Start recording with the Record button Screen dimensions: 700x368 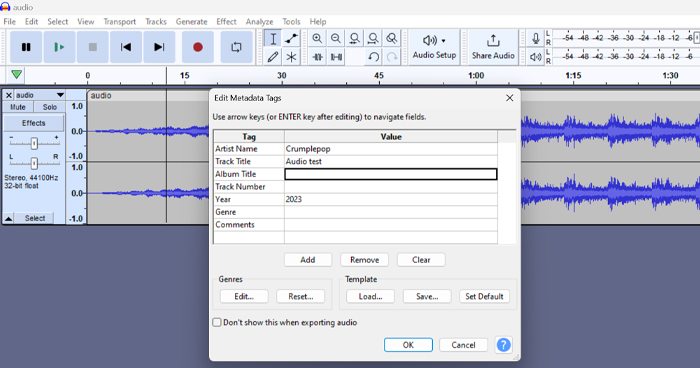[198, 47]
